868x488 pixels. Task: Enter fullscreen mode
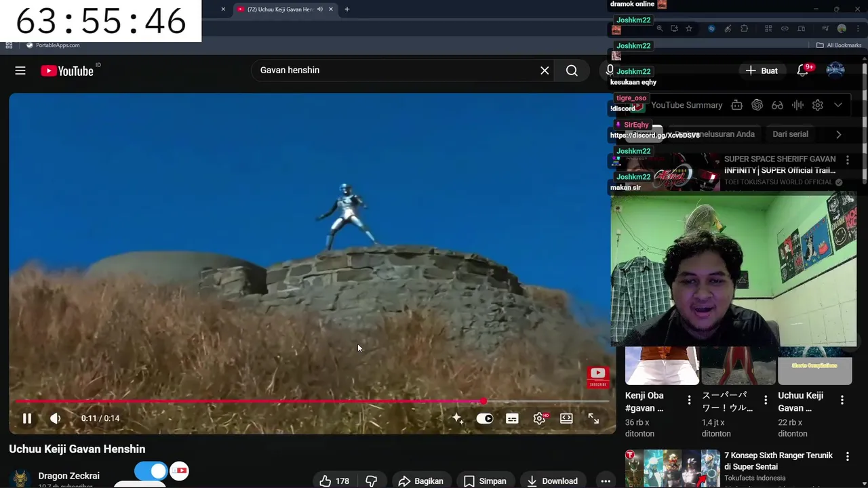coord(593,419)
